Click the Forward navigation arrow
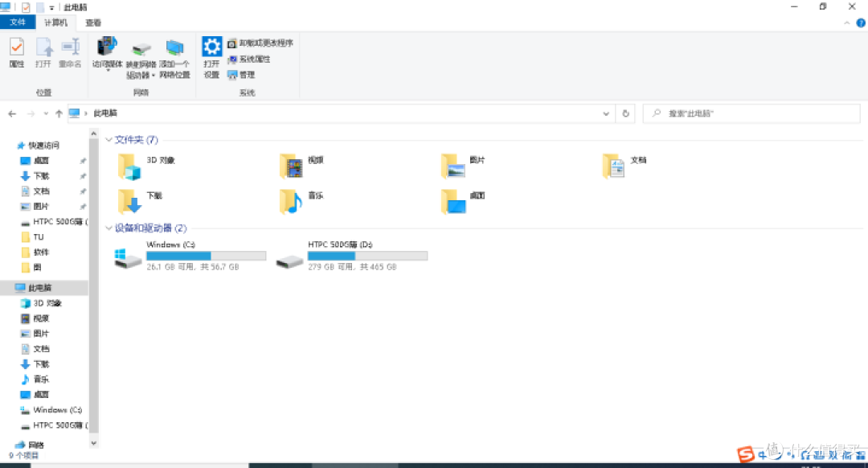 (x=31, y=113)
